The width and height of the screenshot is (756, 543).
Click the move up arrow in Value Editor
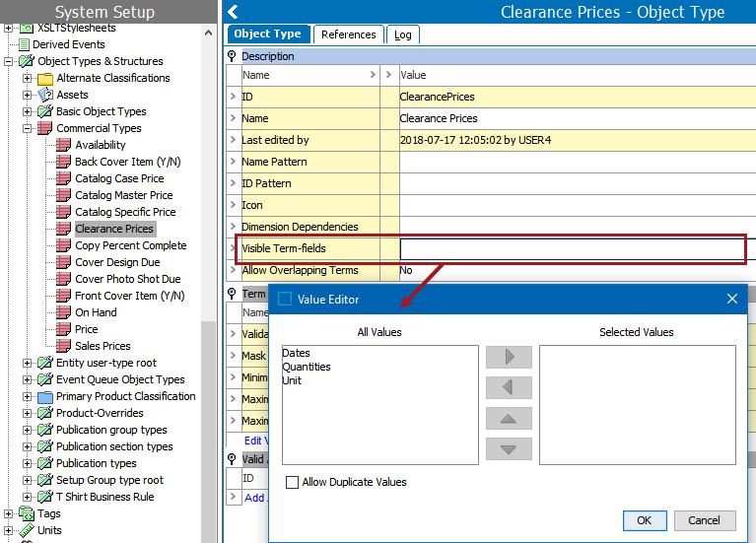[509, 418]
